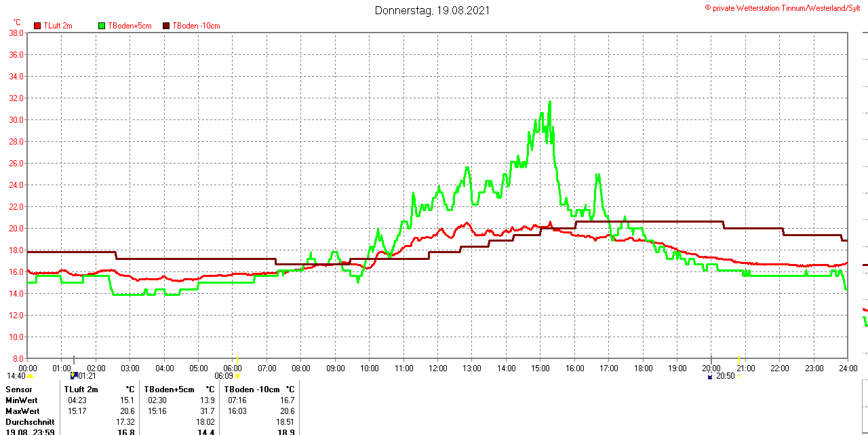Select the TBoden -10cm legend label

click(196, 26)
